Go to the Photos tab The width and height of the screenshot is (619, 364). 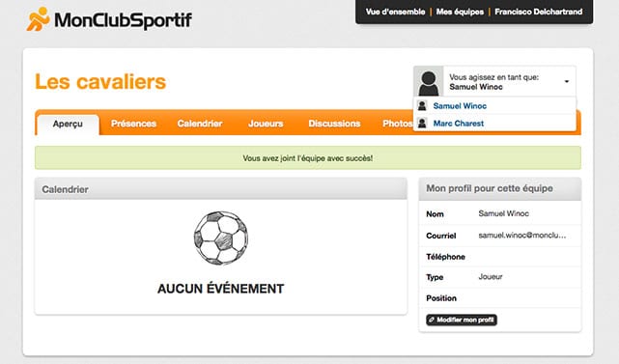click(397, 124)
